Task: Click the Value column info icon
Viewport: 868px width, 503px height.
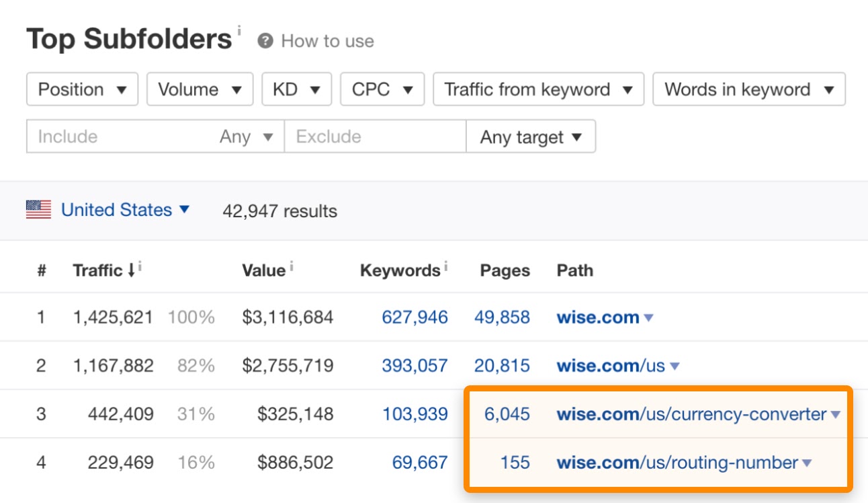Action: click(x=292, y=266)
